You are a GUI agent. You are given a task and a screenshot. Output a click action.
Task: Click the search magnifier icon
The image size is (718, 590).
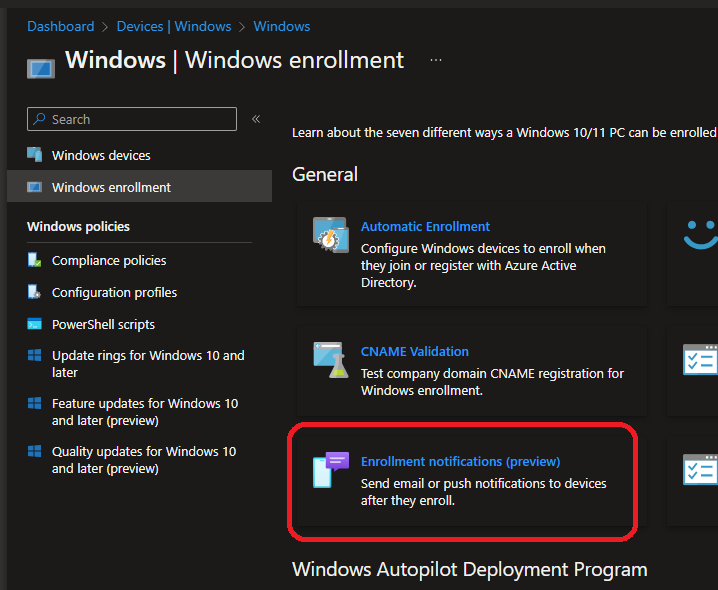(40, 119)
